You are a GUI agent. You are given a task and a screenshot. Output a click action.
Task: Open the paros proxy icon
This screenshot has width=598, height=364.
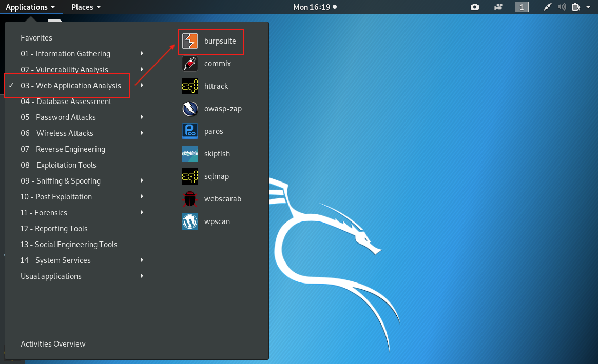click(190, 131)
